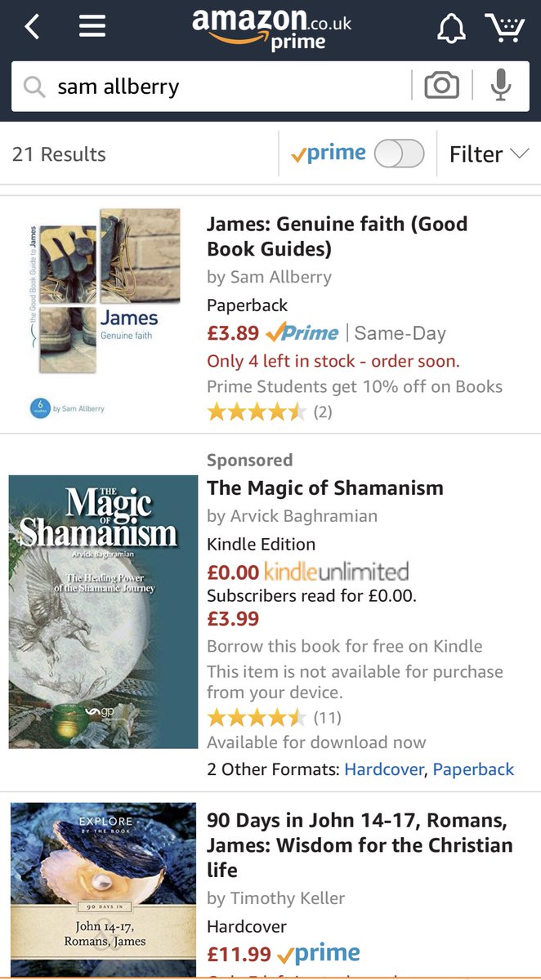Open 90 Days in John 14-17 title
This screenshot has height=980, width=541.
pos(360,844)
